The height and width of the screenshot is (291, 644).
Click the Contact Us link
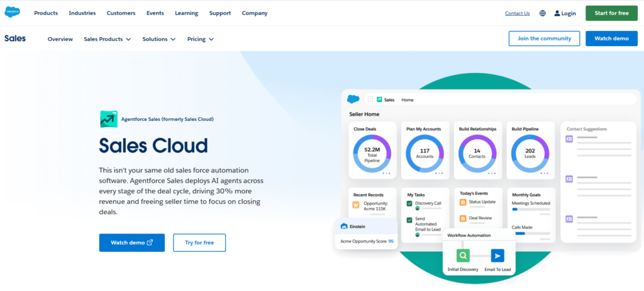click(518, 13)
